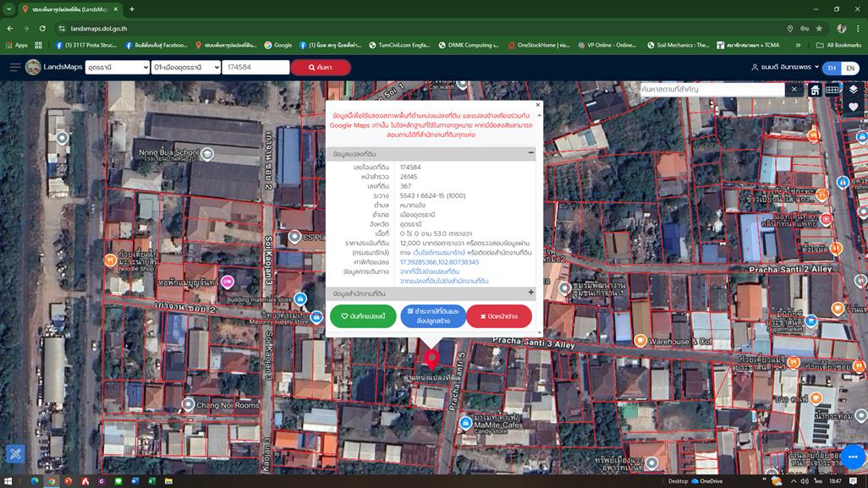Viewport: 868px width, 488px height.
Task: Open the coordinates link 17.39285366,102.80738345
Action: tap(439, 262)
